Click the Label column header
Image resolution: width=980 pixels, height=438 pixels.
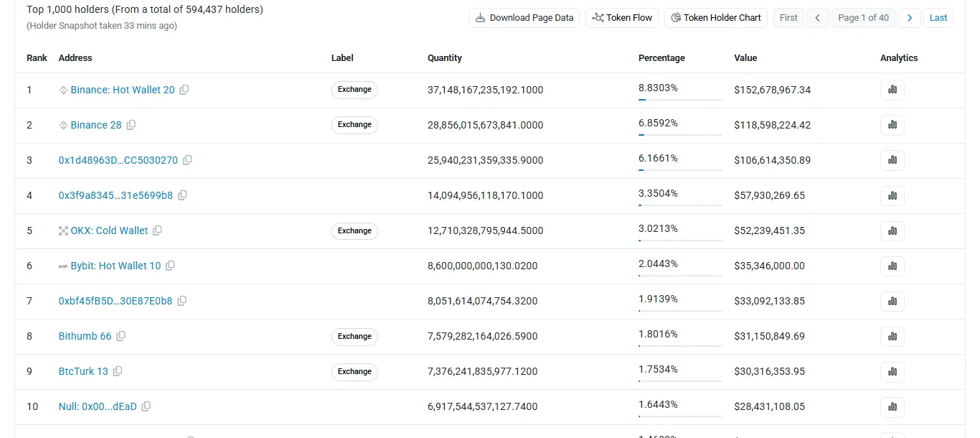(x=342, y=58)
